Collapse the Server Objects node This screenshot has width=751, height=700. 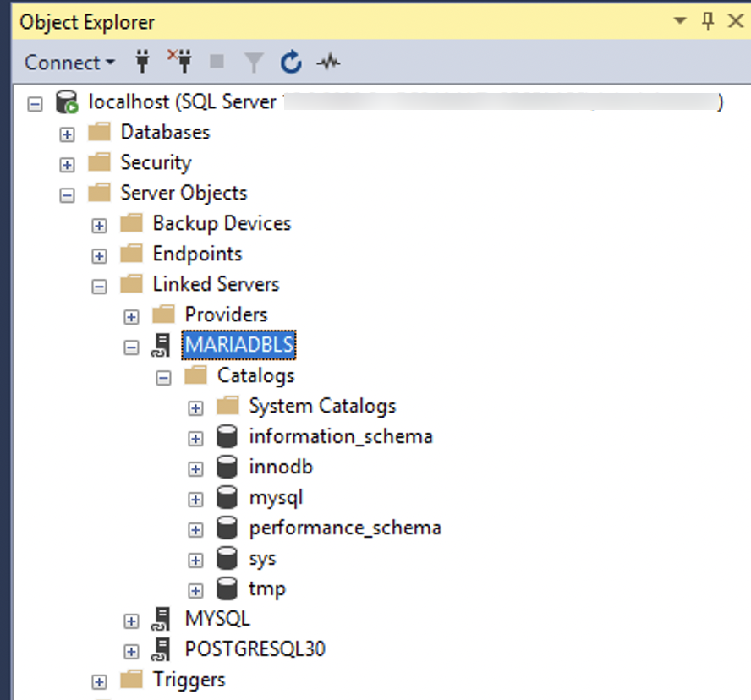point(68,194)
